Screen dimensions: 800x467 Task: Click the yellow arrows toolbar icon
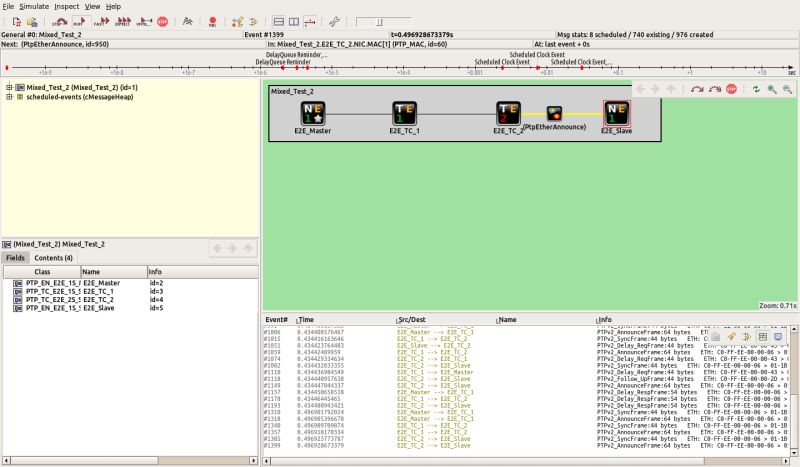(x=254, y=22)
